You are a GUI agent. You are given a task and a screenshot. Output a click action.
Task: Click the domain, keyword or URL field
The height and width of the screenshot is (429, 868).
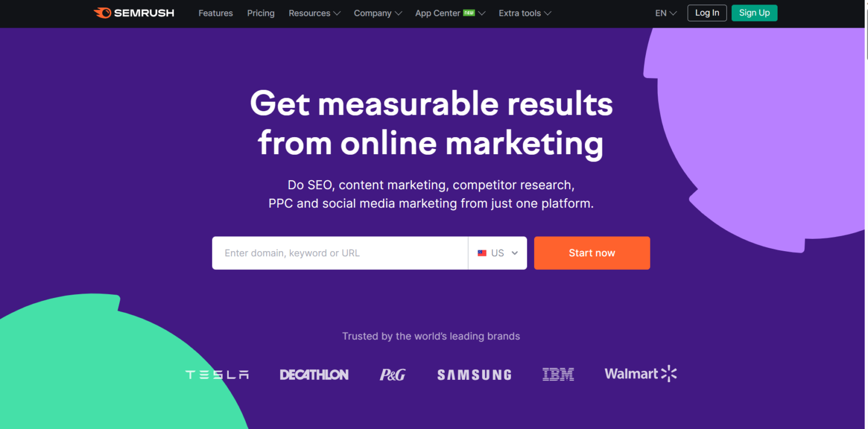[x=339, y=253]
